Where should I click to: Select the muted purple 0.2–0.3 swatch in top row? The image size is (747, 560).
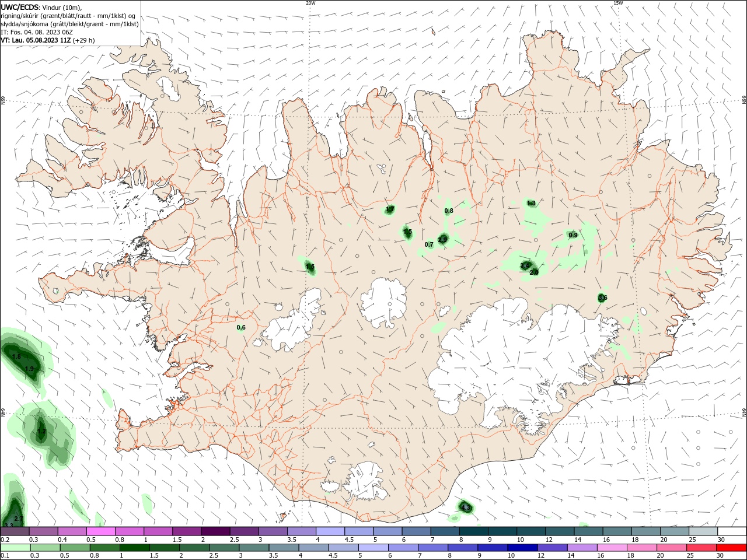pyautogui.click(x=15, y=531)
